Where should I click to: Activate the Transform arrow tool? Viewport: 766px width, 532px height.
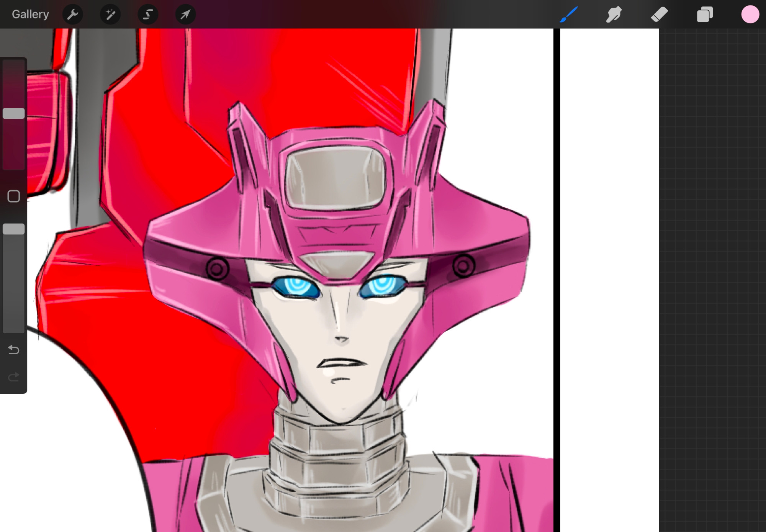tap(185, 15)
